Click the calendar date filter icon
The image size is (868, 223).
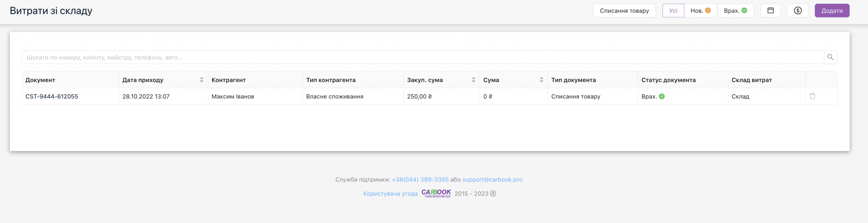tap(771, 11)
